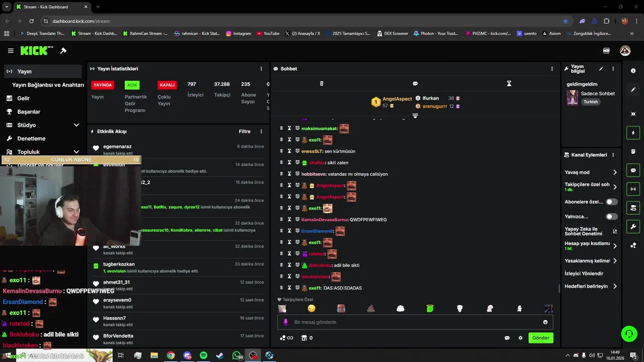This screenshot has height=362, width=644.
Task: Timeout enessSLT using hourglass icon
Action: pyautogui.click(x=289, y=151)
